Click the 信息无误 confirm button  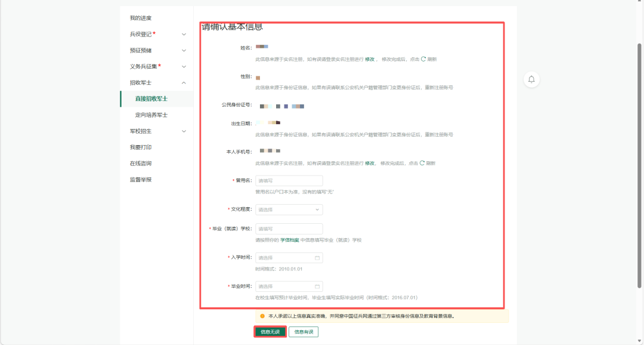click(x=272, y=331)
